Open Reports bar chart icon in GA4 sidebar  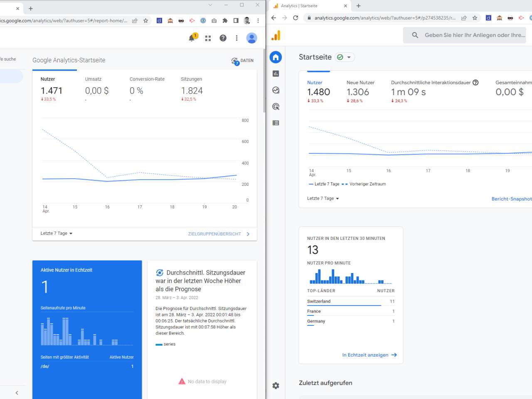[x=276, y=74]
